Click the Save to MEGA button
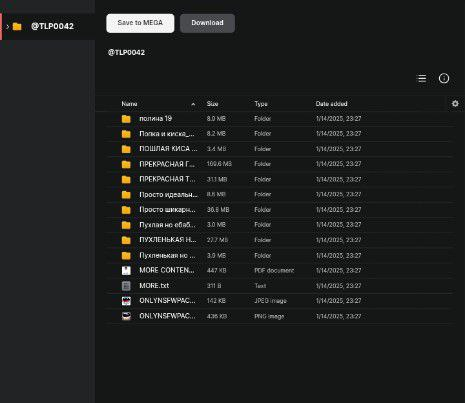465x403 pixels. [x=140, y=23]
